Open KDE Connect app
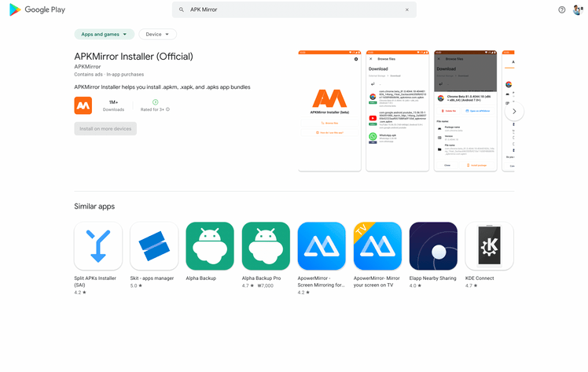The height and width of the screenshot is (372, 588). 489,246
